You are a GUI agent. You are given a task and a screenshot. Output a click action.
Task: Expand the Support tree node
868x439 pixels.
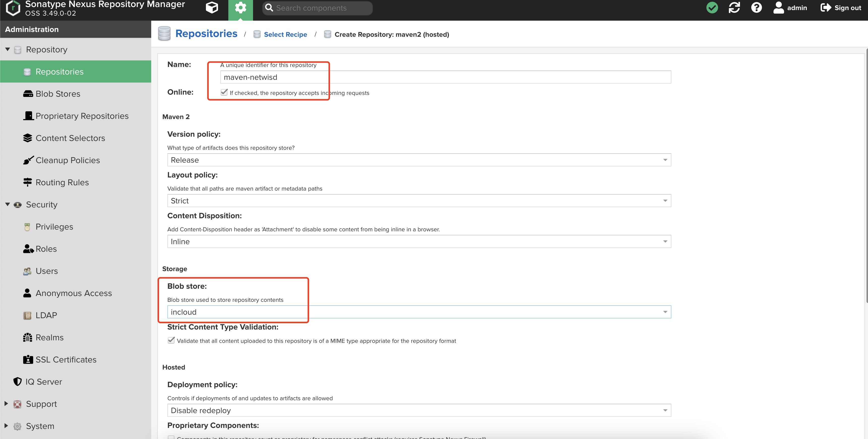(6, 404)
